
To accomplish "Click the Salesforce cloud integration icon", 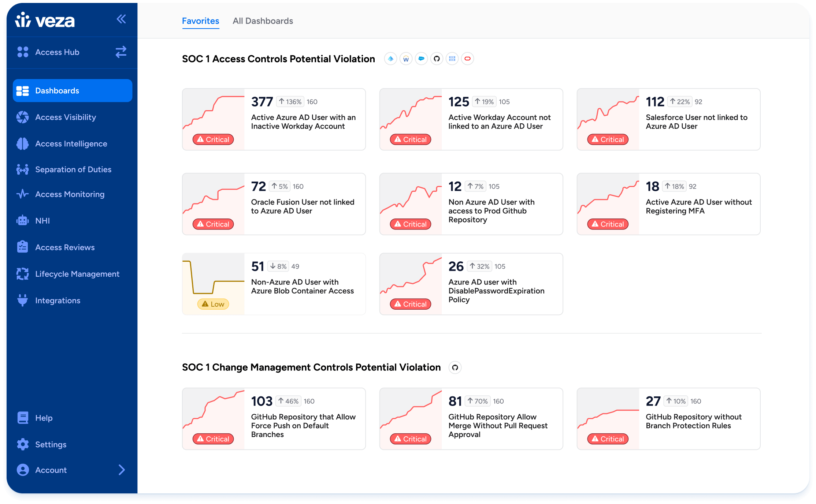I will 422,59.
